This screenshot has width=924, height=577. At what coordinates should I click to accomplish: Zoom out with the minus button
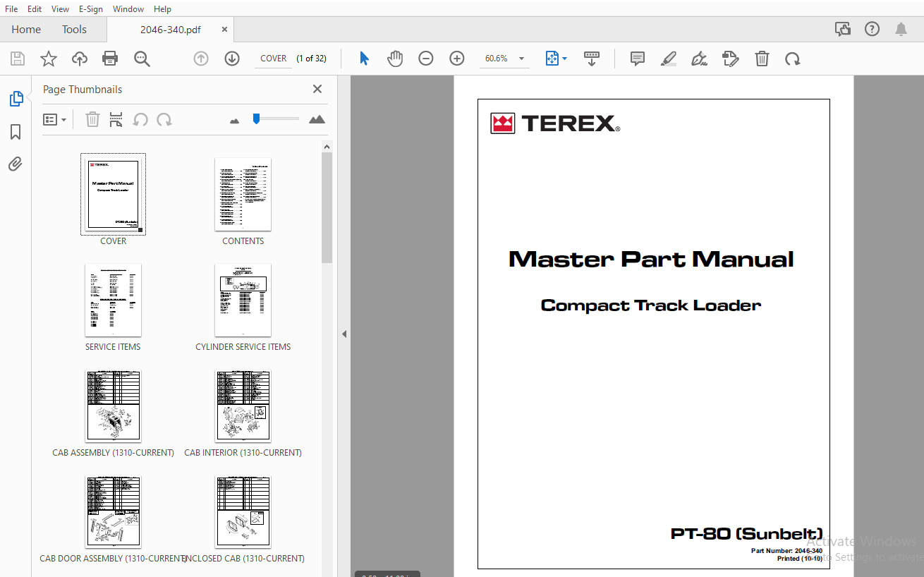tap(426, 59)
